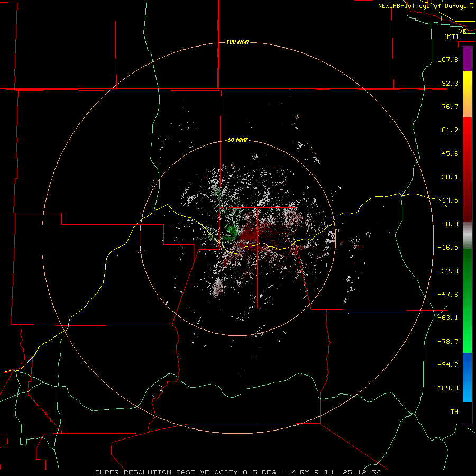Select the -16.5 velocity scale value
Image resolution: width=476 pixels, height=476 pixels.
pyautogui.click(x=448, y=248)
